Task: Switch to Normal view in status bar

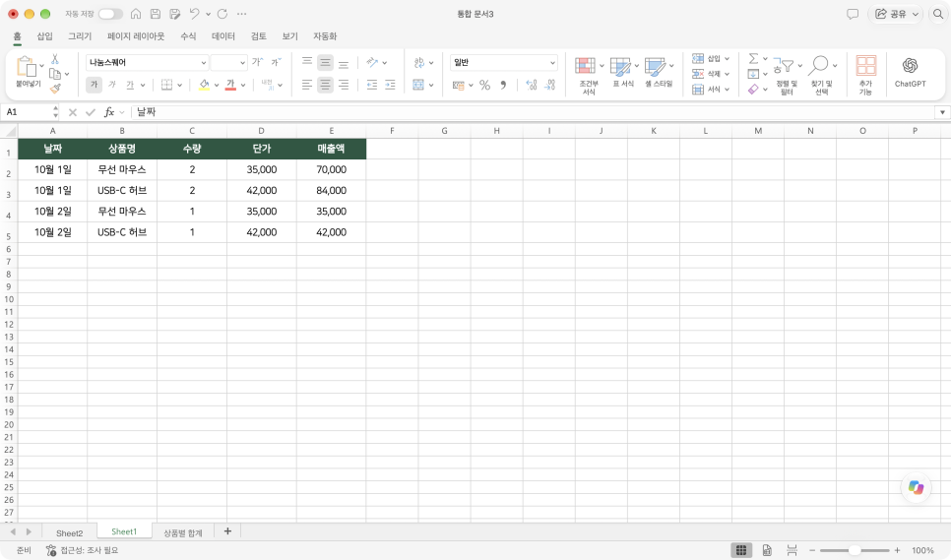Action: point(741,550)
